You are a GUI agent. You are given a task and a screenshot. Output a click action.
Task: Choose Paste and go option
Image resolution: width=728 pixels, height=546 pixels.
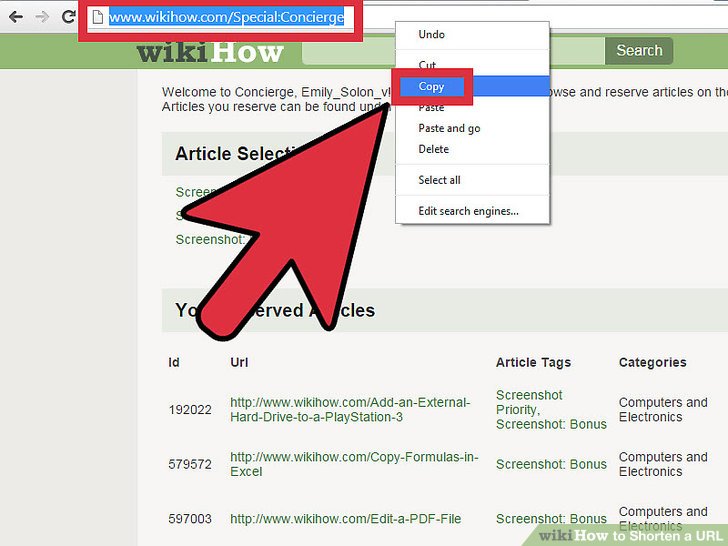point(449,128)
